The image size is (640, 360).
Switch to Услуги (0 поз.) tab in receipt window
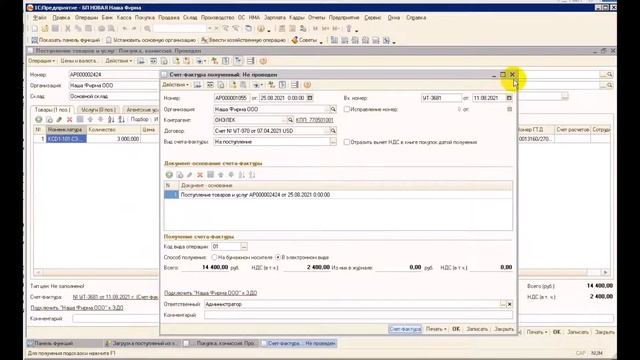click(98, 110)
